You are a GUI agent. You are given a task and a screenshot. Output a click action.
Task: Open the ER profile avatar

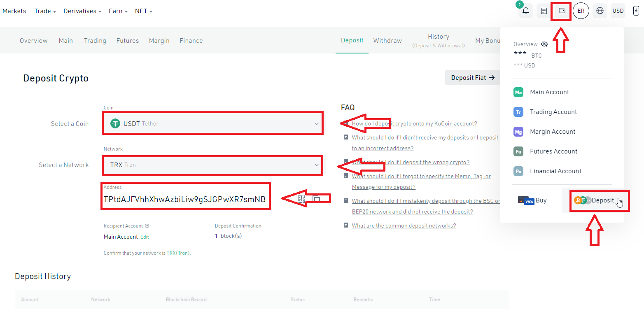point(581,11)
